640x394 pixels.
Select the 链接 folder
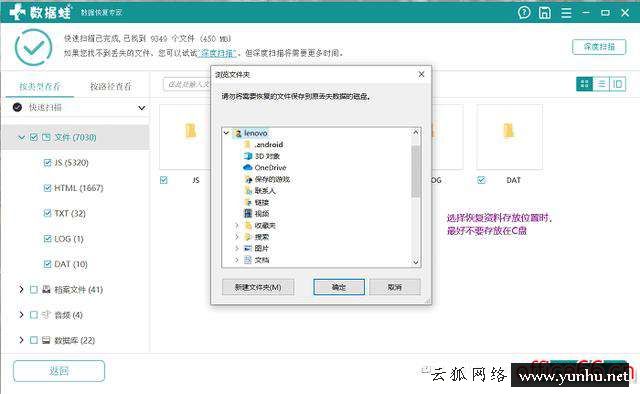[262, 203]
